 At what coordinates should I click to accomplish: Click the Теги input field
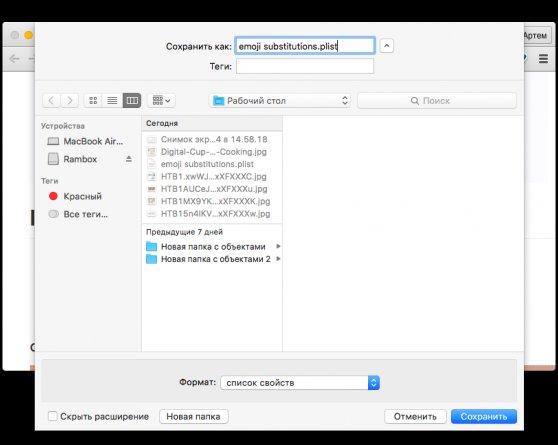(x=305, y=66)
